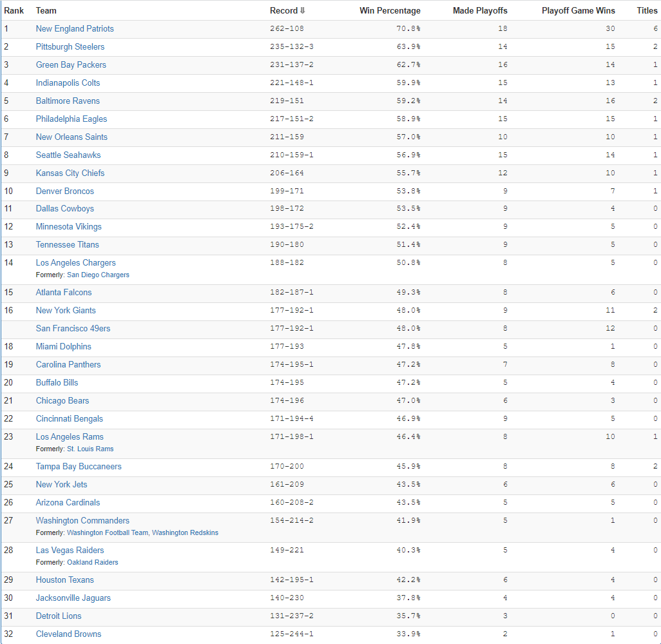Open the Oakland Raiders former-name link
661x644 pixels.
[93, 563]
